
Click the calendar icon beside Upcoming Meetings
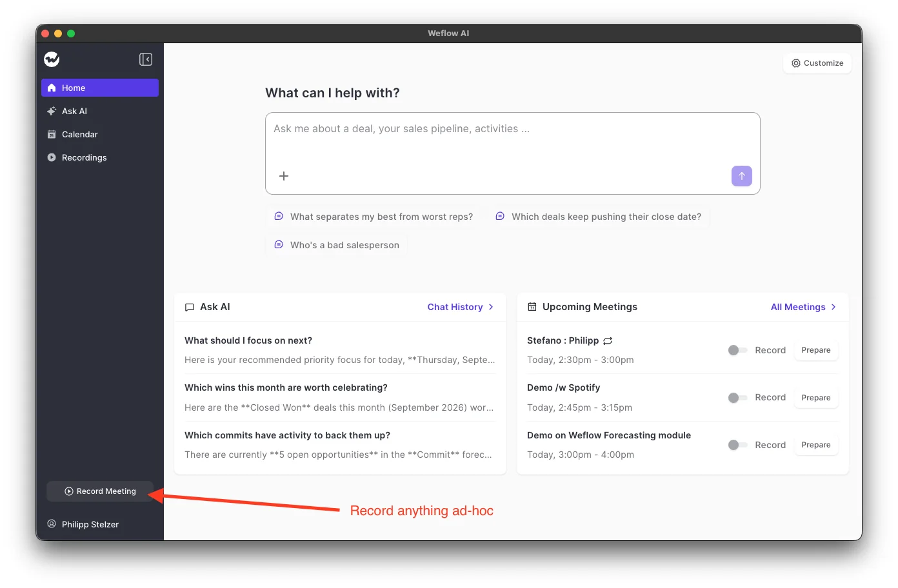[x=532, y=307]
